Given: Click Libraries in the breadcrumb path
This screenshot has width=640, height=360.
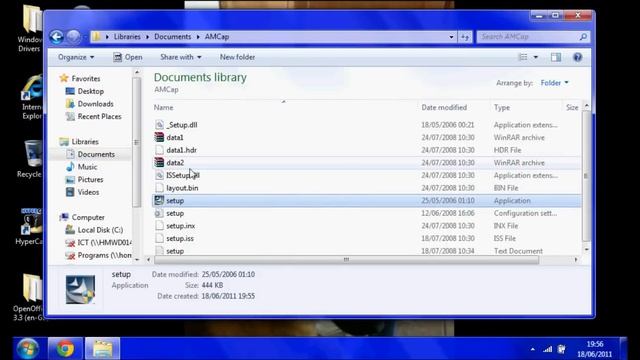Looking at the screenshot, I should pyautogui.click(x=127, y=37).
